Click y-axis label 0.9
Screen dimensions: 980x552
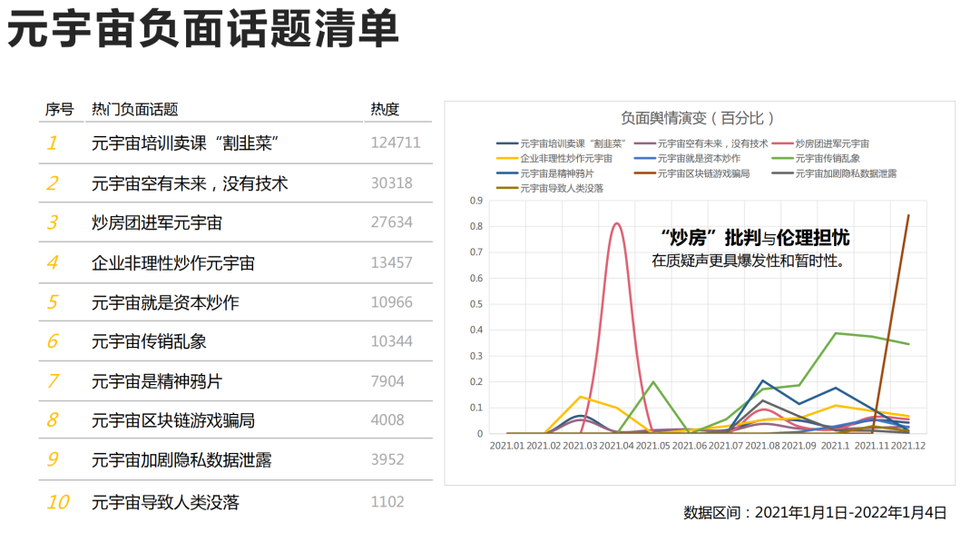476,201
